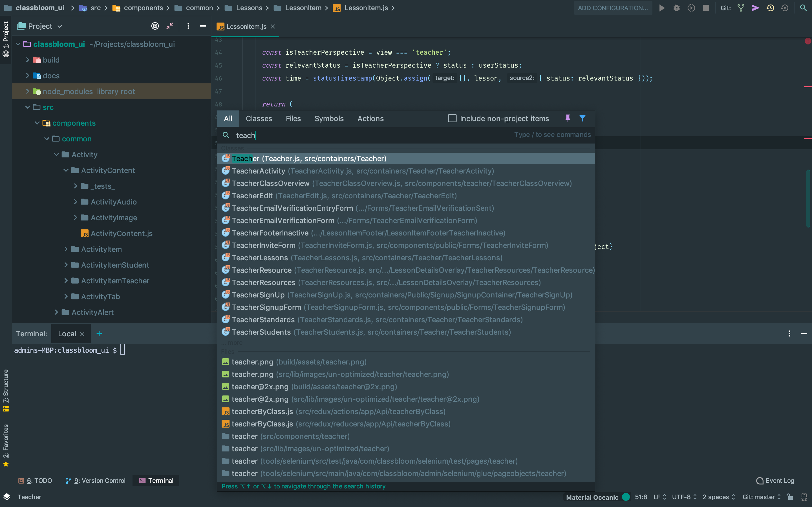
Task: Enable Include non-project items checkbox
Action: click(452, 118)
